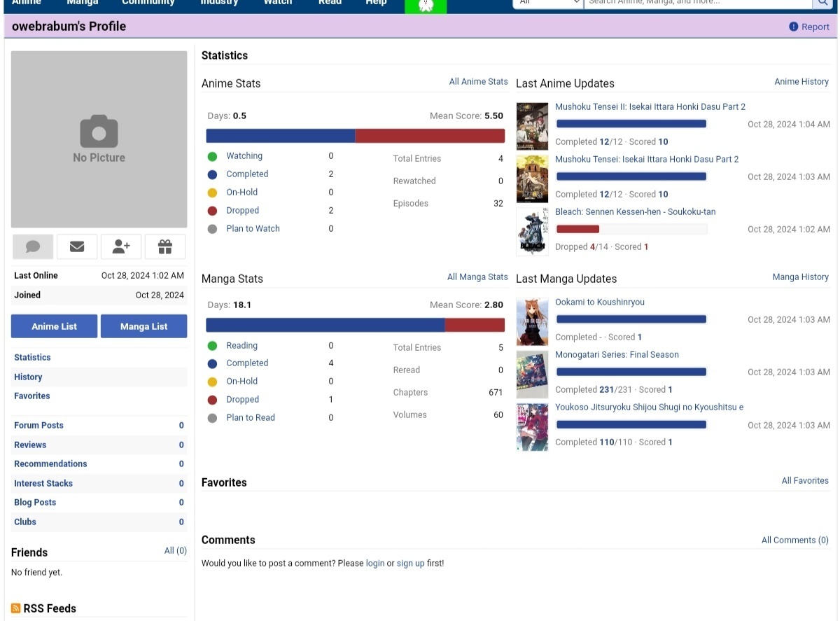Open the search category dropdown showing All
Viewport: 840px width, 621px height.
pos(548,3)
